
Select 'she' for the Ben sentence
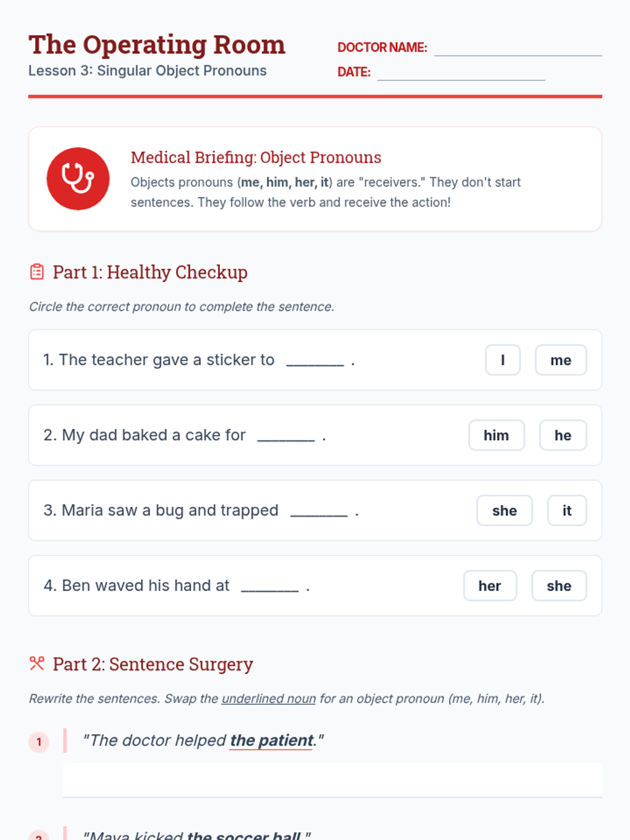point(559,586)
